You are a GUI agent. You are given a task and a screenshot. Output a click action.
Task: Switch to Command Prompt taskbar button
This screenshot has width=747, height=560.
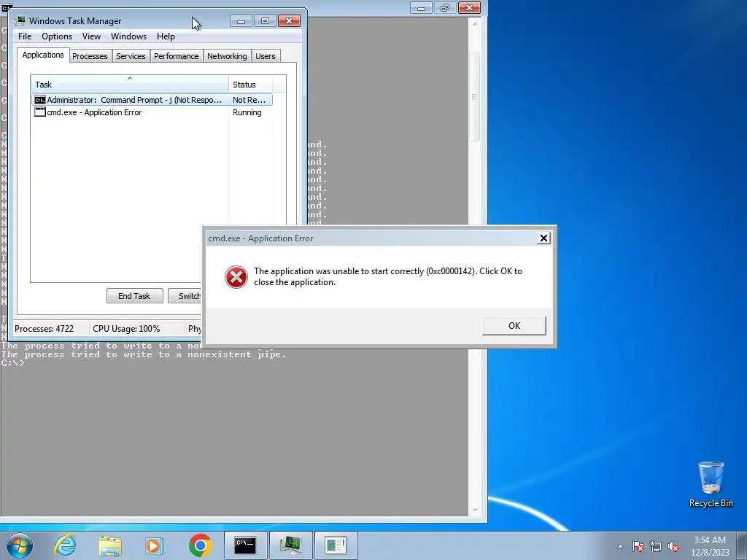(x=245, y=545)
